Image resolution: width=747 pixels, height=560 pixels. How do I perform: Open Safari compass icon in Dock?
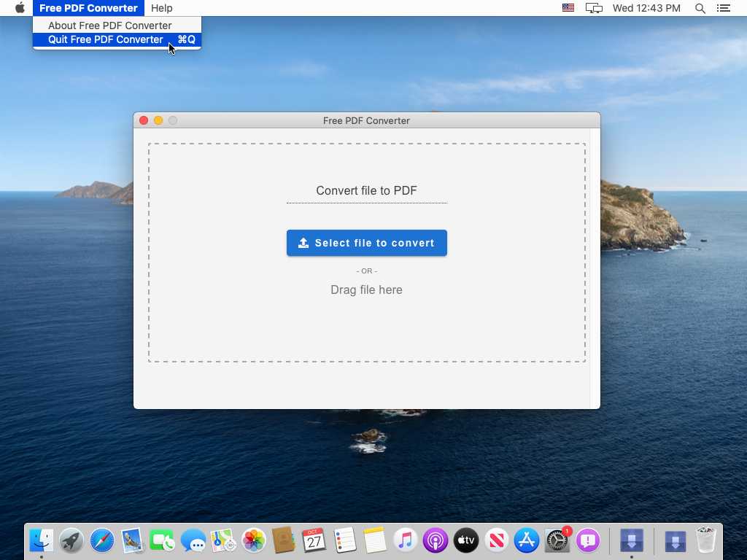[102, 540]
